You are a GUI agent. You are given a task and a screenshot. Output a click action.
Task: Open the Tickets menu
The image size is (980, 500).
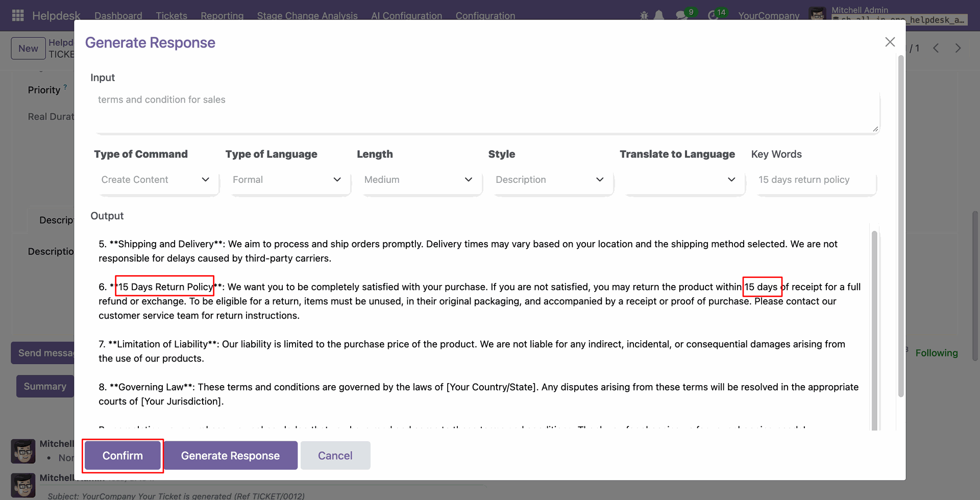click(x=171, y=15)
